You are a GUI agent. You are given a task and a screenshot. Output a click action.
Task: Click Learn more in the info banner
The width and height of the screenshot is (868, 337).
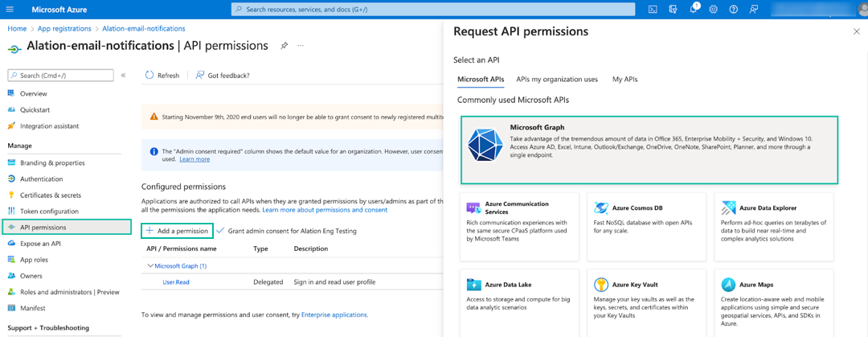click(x=194, y=159)
